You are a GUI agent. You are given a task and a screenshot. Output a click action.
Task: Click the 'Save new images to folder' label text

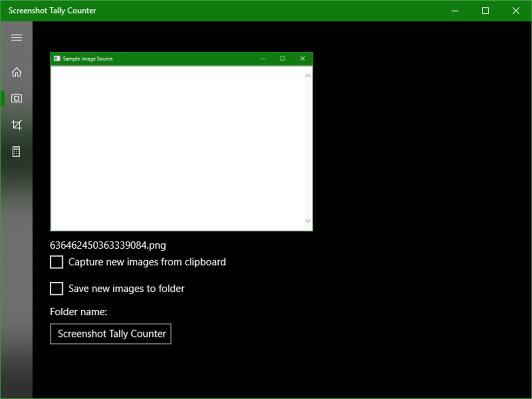coord(127,288)
